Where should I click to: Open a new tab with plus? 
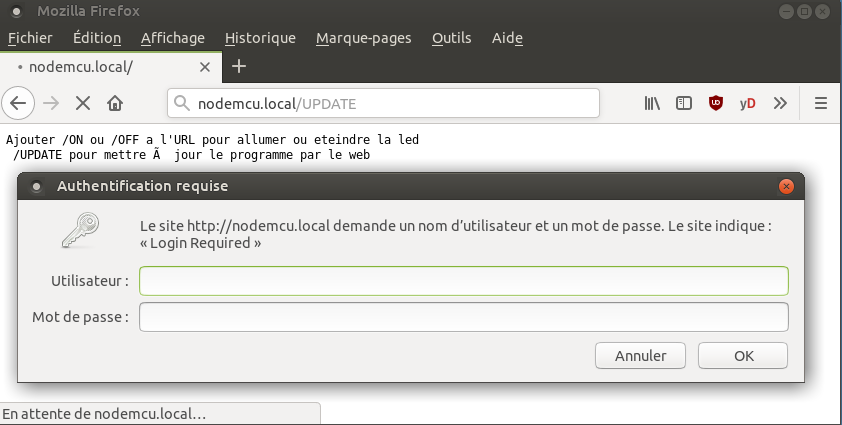239,67
